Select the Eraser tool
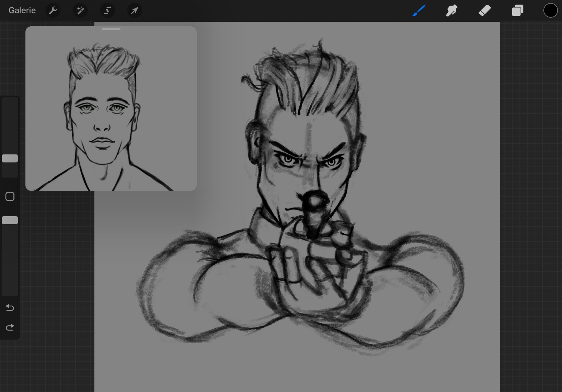The width and height of the screenshot is (562, 392). coord(485,11)
